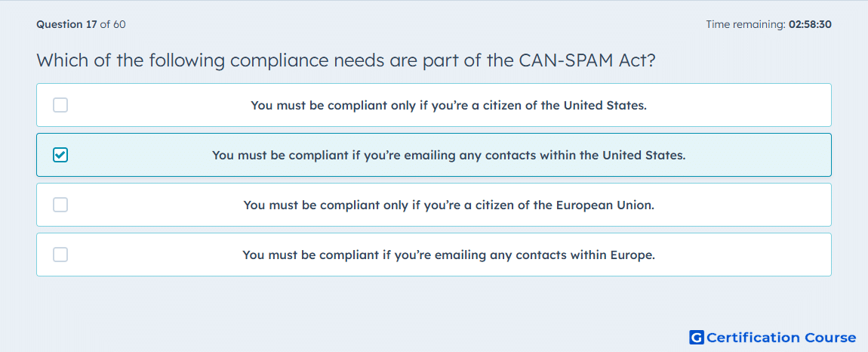Uncheck the emailing contacts within United States box

click(x=60, y=155)
